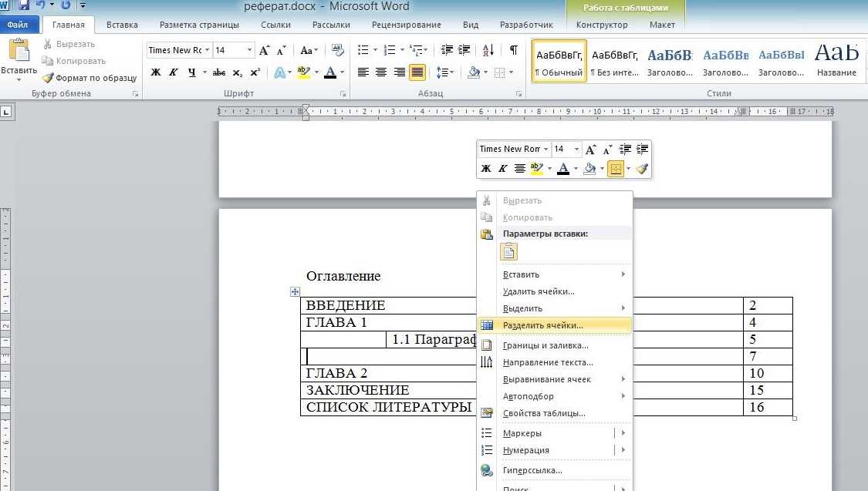The height and width of the screenshot is (491, 868).
Task: Click the Format Painter brush in the mini toolbar
Action: coord(642,169)
